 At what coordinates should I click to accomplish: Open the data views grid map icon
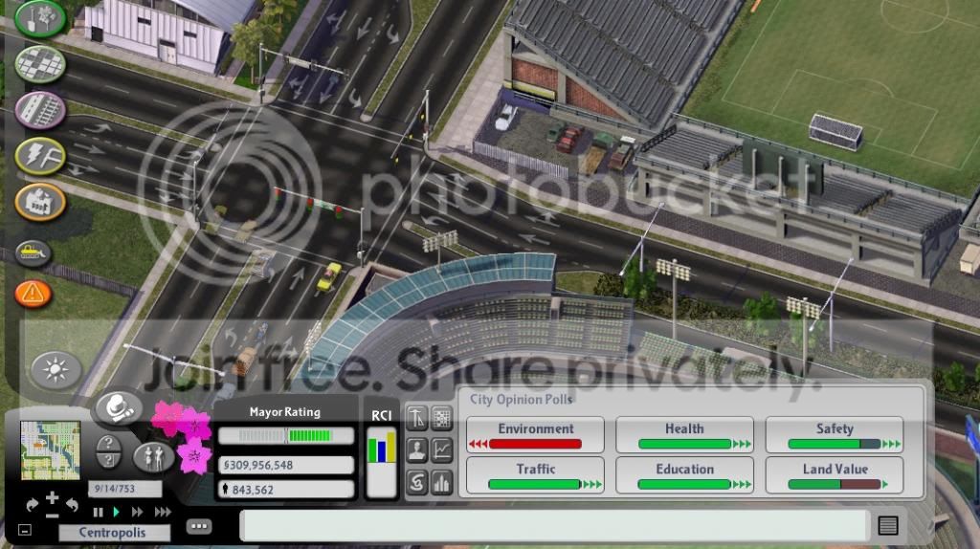442,418
